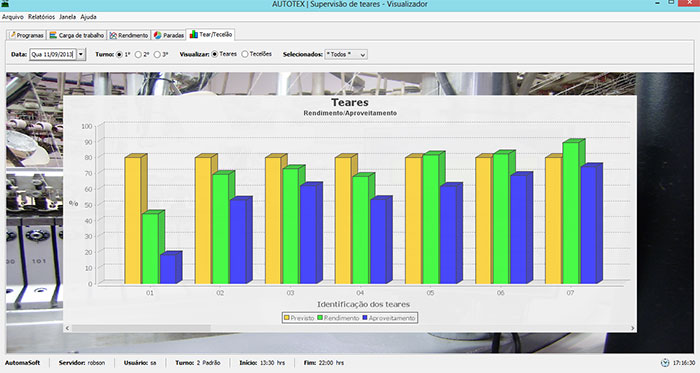700x373 pixels.
Task: Click the yellow Previsto legend swatch
Action: (x=287, y=318)
